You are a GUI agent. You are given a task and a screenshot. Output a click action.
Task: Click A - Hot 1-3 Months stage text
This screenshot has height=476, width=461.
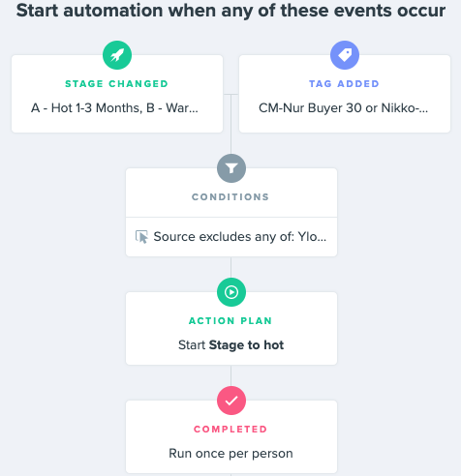(x=86, y=108)
